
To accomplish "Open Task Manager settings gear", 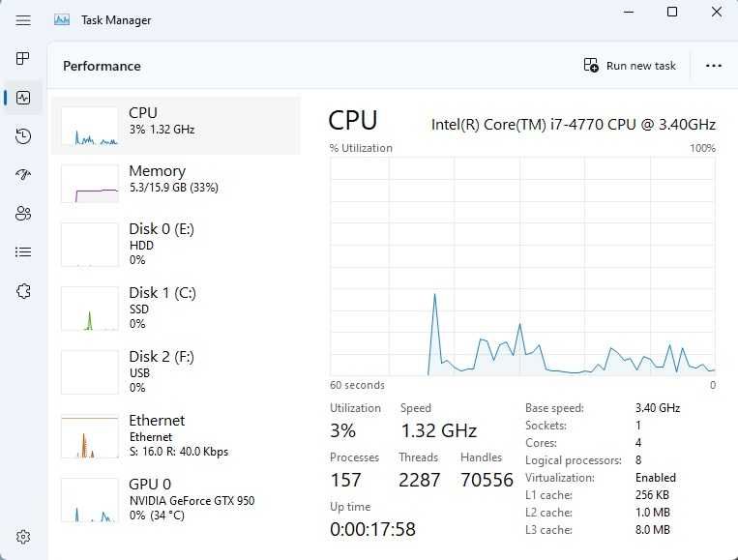I will click(x=23, y=537).
